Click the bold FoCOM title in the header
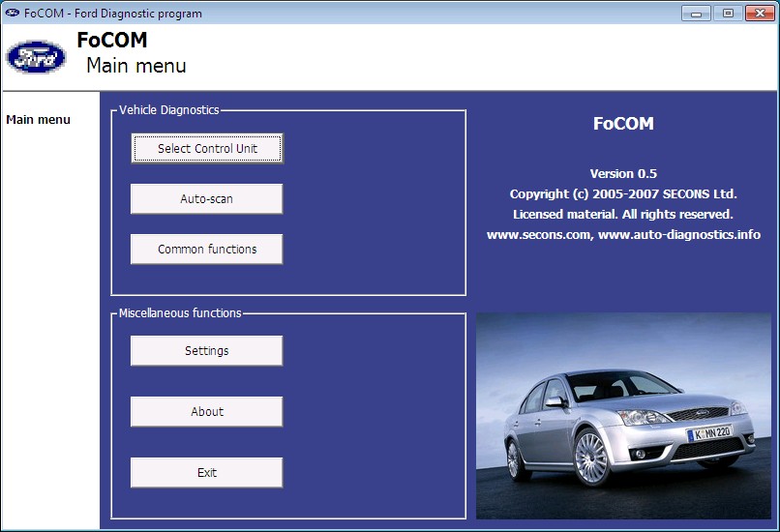 click(x=112, y=40)
